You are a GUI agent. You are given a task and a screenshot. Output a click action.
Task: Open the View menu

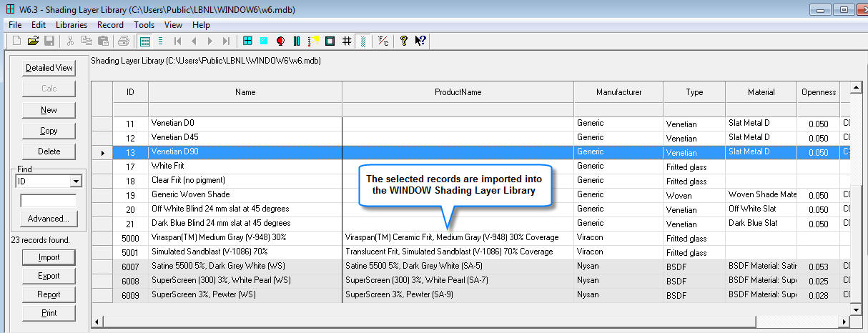pyautogui.click(x=173, y=24)
